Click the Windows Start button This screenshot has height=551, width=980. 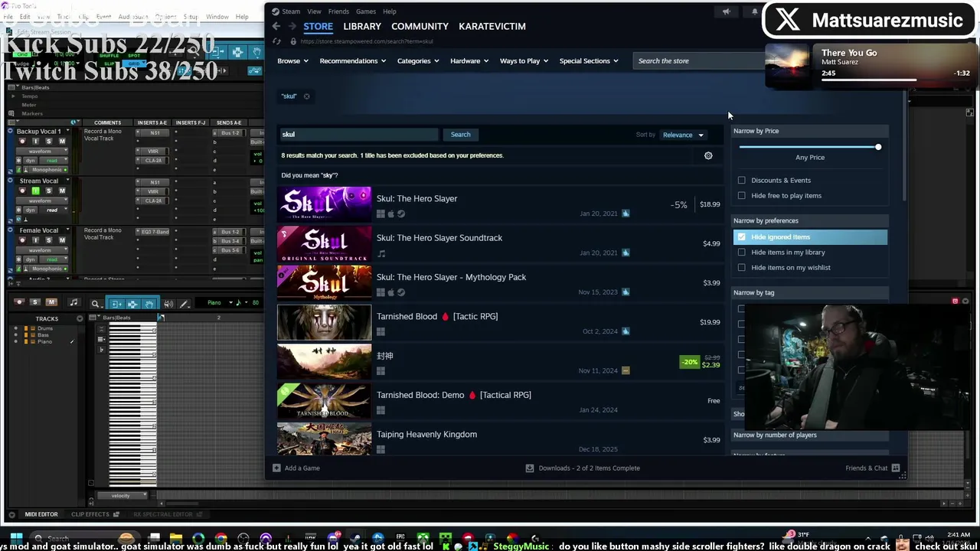tap(16, 539)
